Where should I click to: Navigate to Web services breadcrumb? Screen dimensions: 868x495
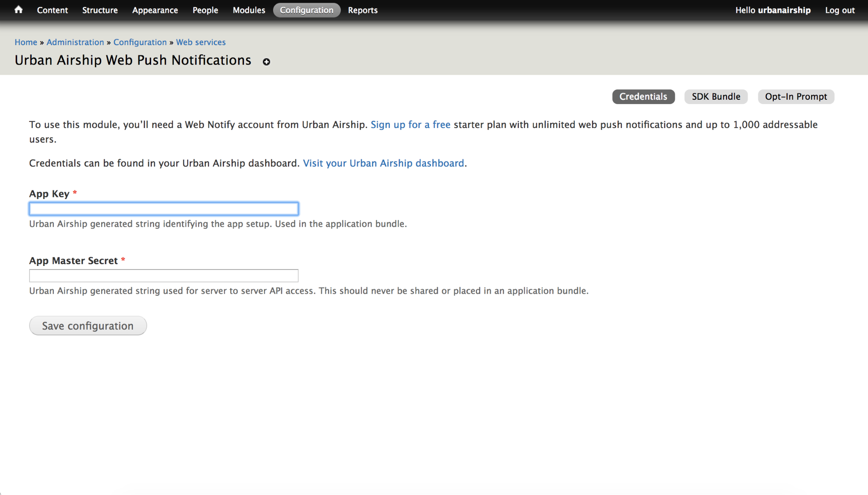pos(201,42)
